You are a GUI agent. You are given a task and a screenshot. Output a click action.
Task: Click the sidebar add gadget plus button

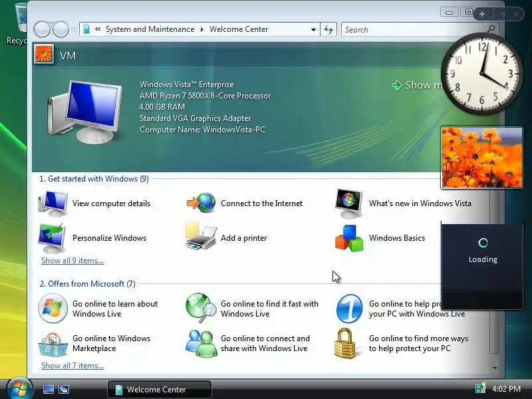point(481,14)
